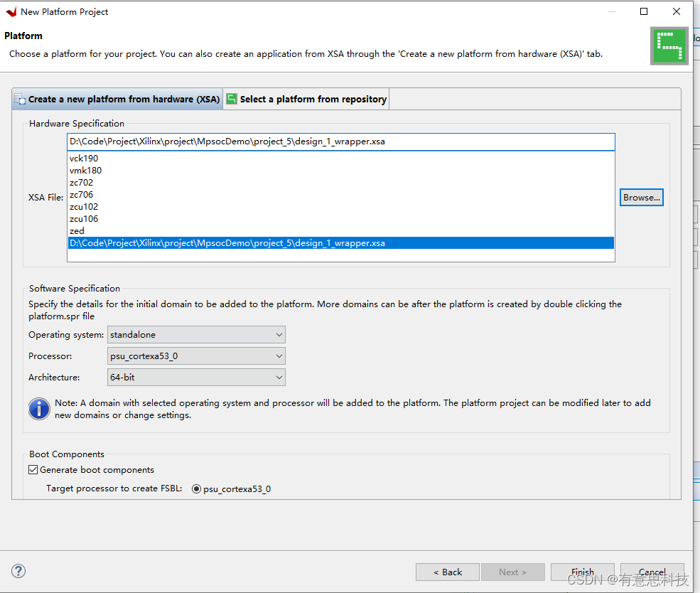Click the Finish button
The width and height of the screenshot is (700, 593).
click(x=583, y=572)
